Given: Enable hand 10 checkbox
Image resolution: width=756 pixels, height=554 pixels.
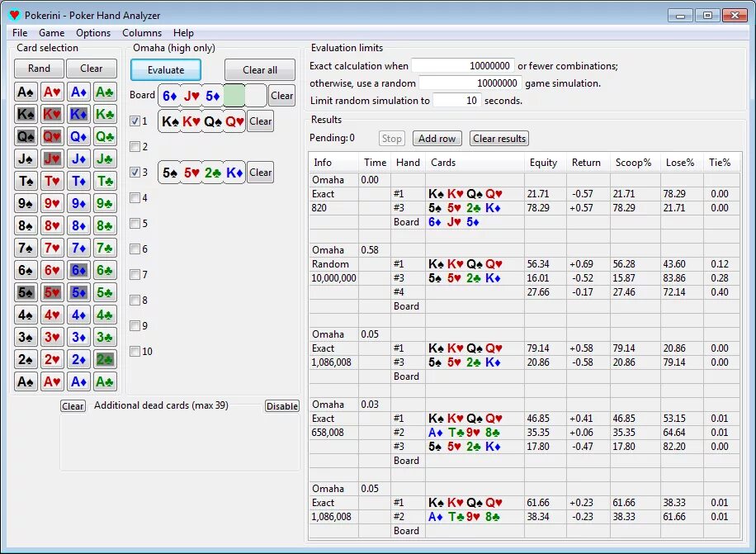Looking at the screenshot, I should tap(135, 351).
